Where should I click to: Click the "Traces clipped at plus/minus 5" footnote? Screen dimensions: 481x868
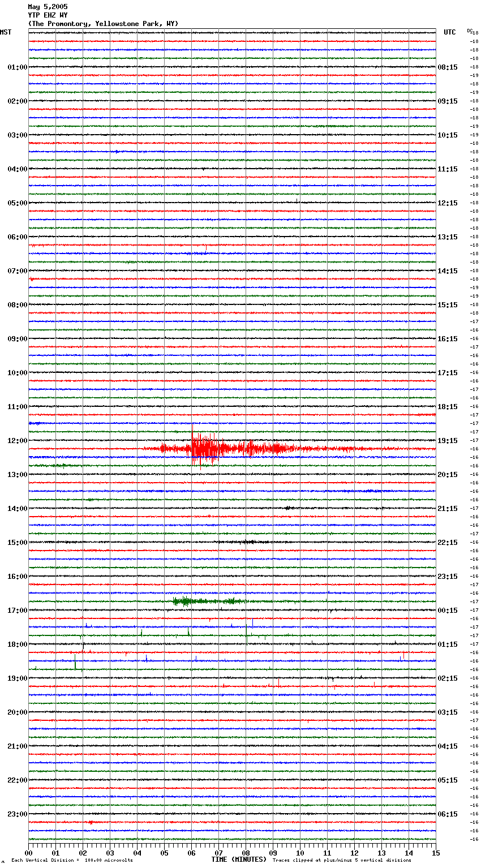pyautogui.click(x=342, y=861)
